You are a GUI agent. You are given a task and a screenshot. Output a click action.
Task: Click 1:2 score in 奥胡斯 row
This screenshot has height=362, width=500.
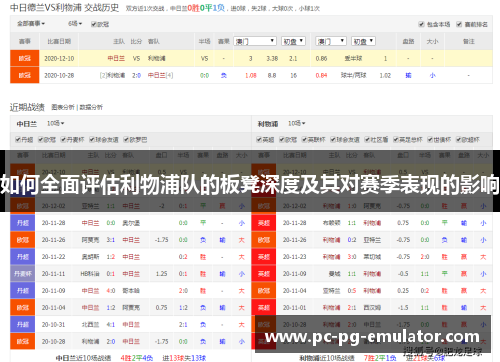click(111, 257)
